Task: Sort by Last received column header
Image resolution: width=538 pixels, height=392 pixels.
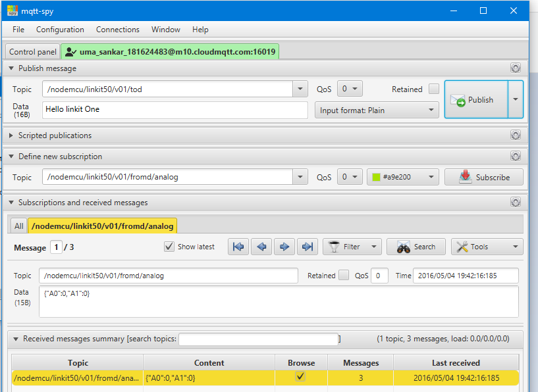Action: click(456, 362)
